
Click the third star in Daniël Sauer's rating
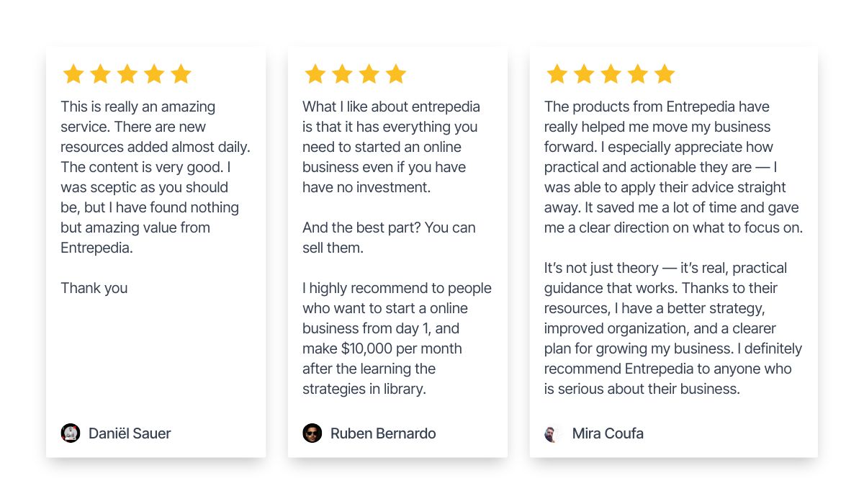click(127, 74)
